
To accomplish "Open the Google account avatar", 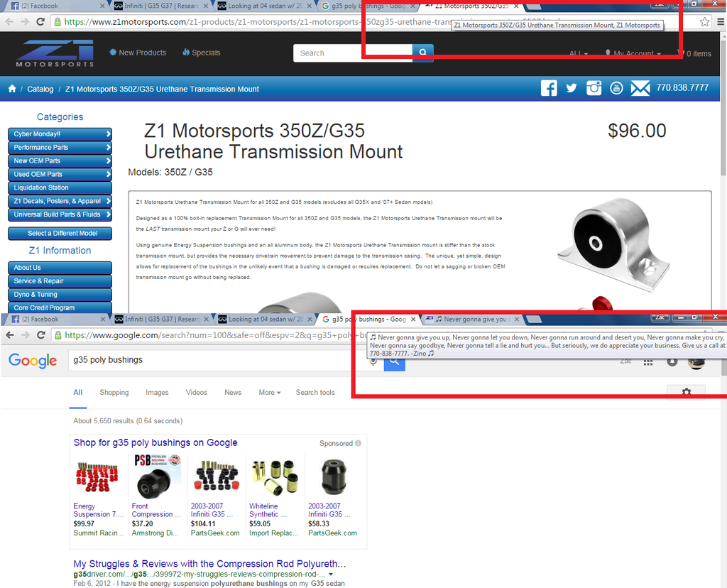I will 696,363.
